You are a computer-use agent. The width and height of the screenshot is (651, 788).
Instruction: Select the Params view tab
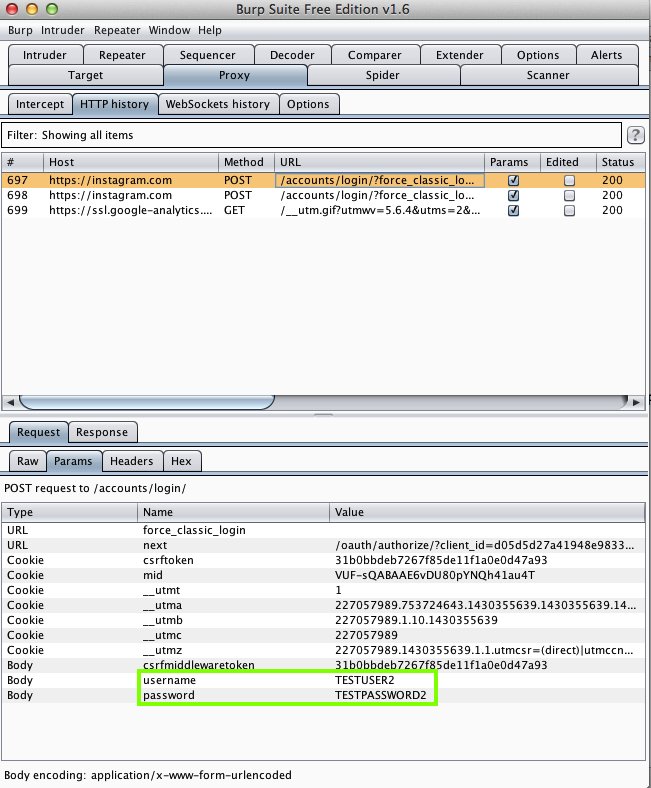(x=74, y=461)
